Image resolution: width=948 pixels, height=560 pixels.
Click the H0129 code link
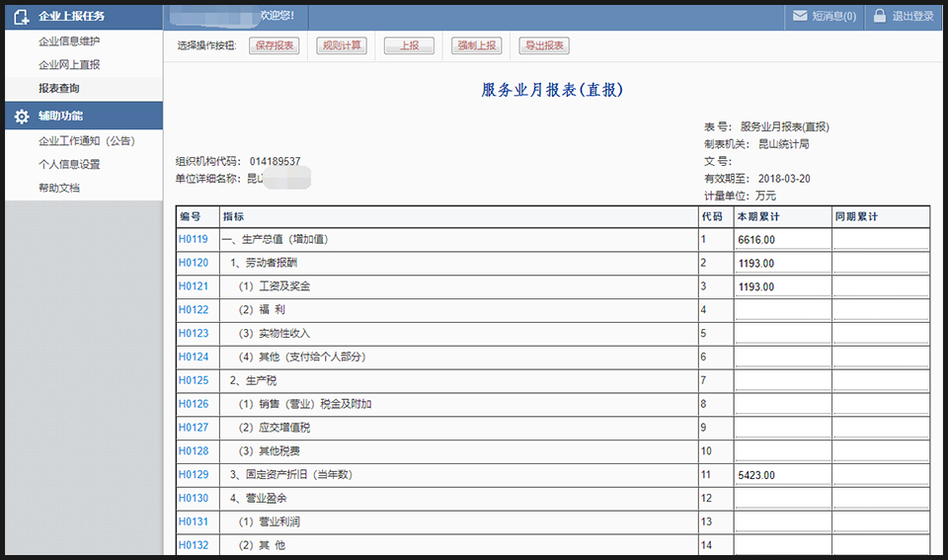pos(194,475)
